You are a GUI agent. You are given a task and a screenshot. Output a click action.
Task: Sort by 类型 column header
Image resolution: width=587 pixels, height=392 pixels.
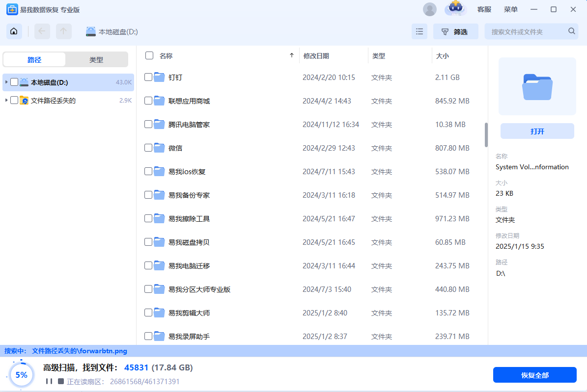coord(379,56)
